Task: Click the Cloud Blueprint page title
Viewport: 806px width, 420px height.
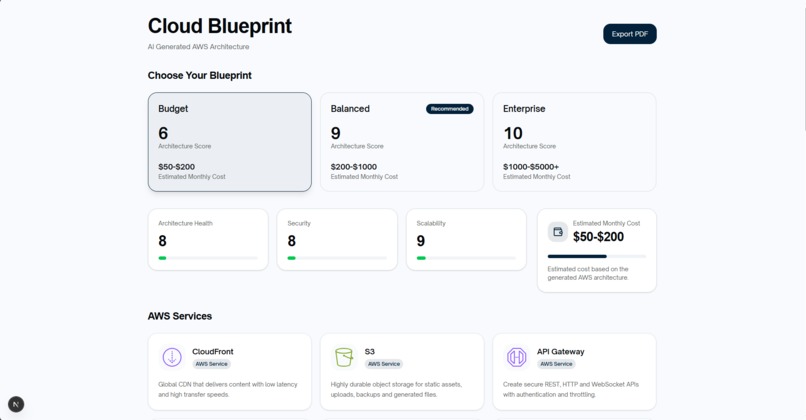Action: (220, 26)
